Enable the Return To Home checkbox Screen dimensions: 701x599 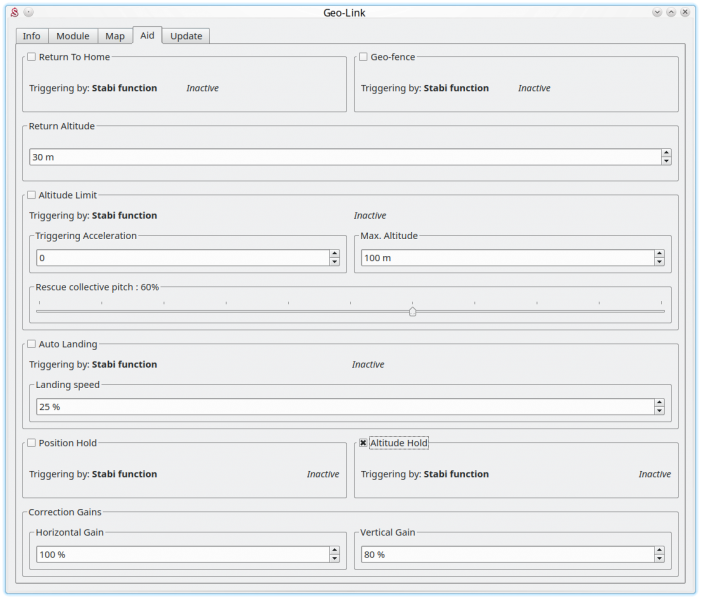pos(32,57)
